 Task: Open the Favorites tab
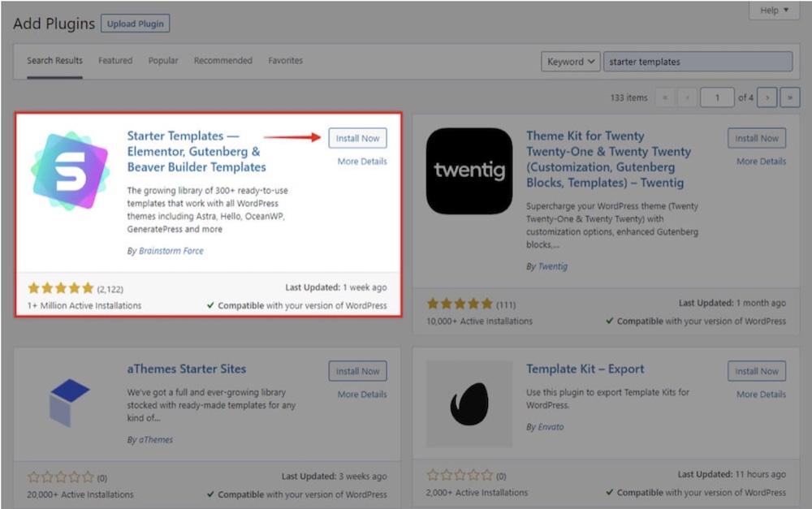coord(285,61)
